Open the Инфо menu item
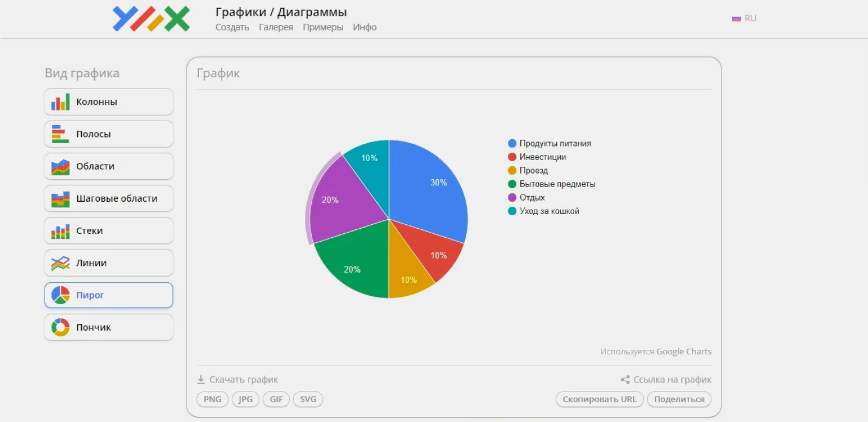868x422 pixels. pyautogui.click(x=365, y=27)
